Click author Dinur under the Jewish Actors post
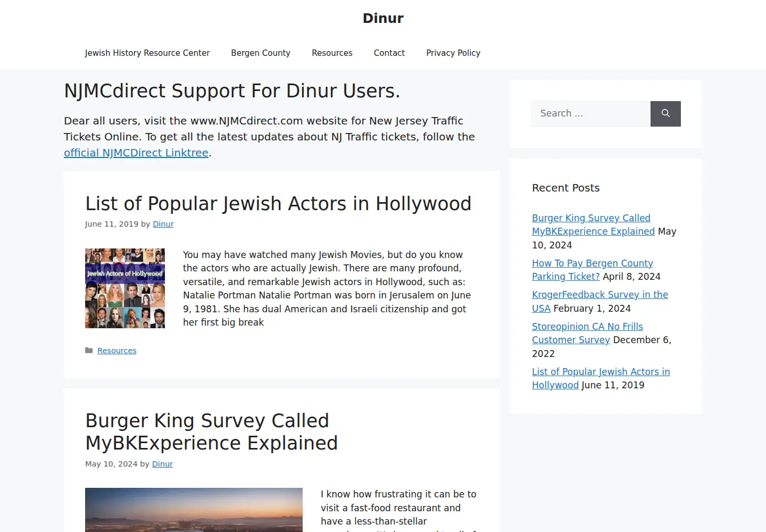 click(163, 225)
